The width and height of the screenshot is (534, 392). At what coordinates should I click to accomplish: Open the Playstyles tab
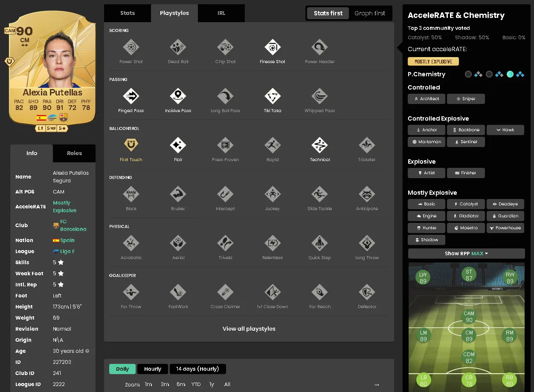pos(174,13)
